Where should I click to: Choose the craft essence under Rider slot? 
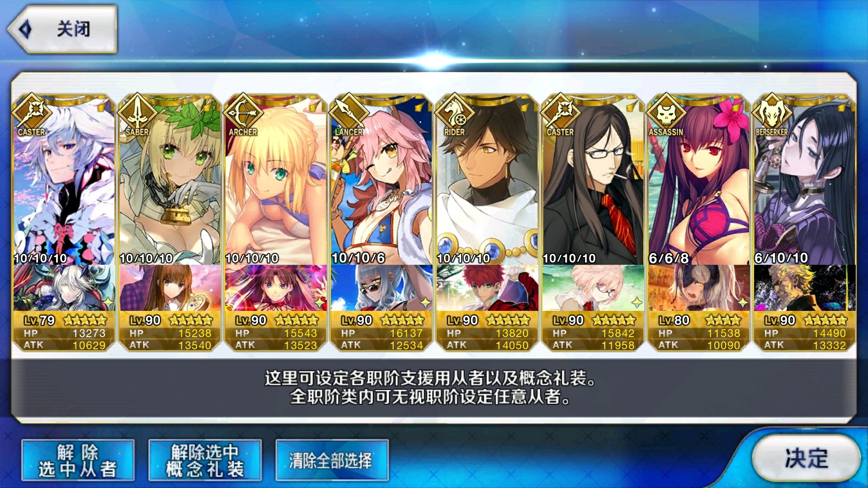487,288
